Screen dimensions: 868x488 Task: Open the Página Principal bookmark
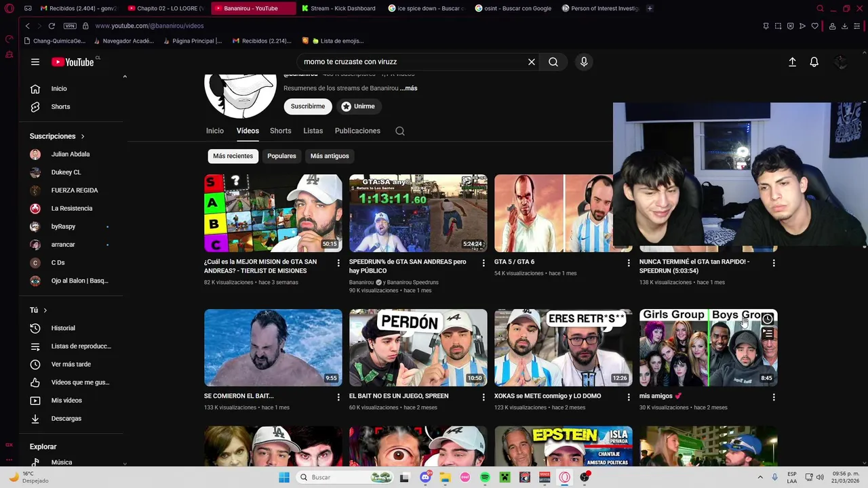tap(192, 41)
